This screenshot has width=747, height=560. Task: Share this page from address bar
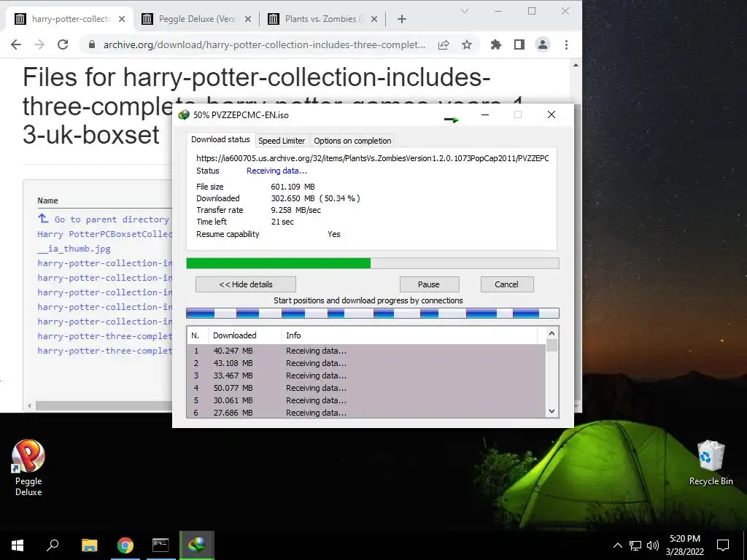point(444,44)
